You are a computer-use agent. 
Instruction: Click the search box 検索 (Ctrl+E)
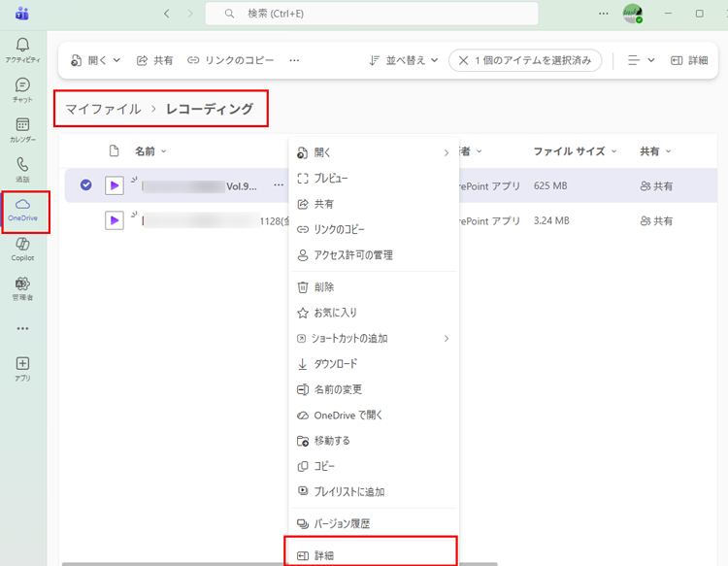372,14
